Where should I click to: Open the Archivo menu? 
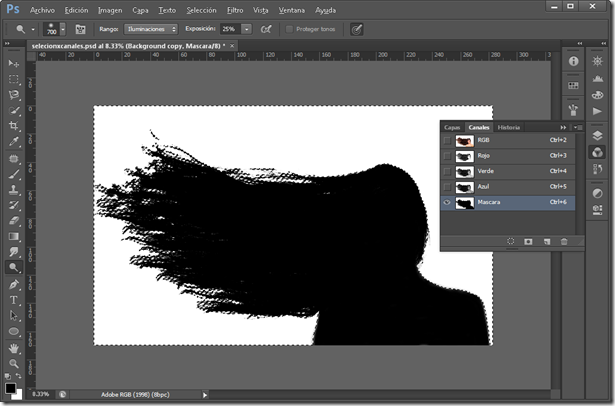point(42,10)
